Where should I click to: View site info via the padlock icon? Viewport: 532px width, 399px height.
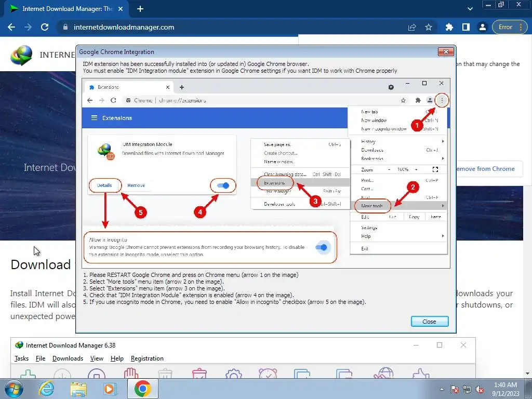pos(65,27)
